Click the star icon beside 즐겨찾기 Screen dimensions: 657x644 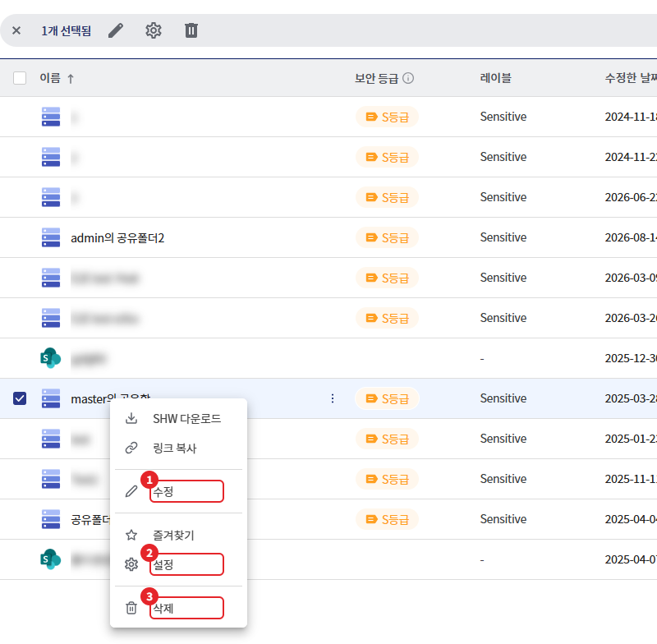[x=131, y=535]
